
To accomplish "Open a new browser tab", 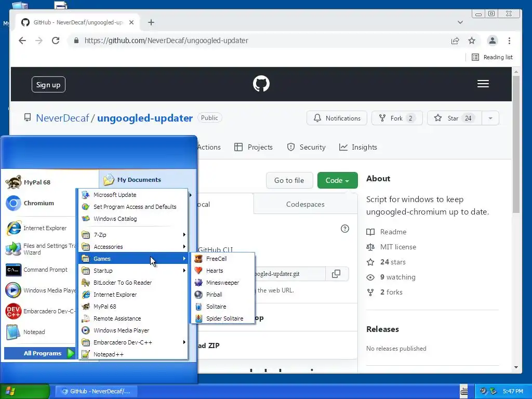I will coord(151,22).
